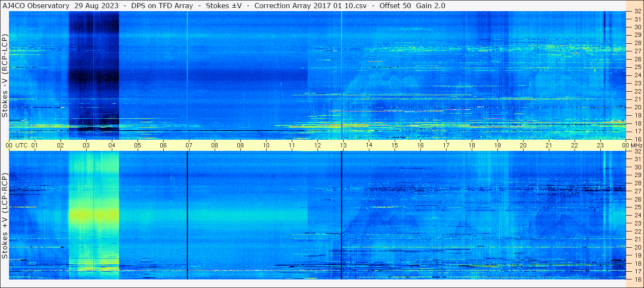
Task: Click 16 MHz tick in Stokes -V panel
Action: click(x=637, y=139)
